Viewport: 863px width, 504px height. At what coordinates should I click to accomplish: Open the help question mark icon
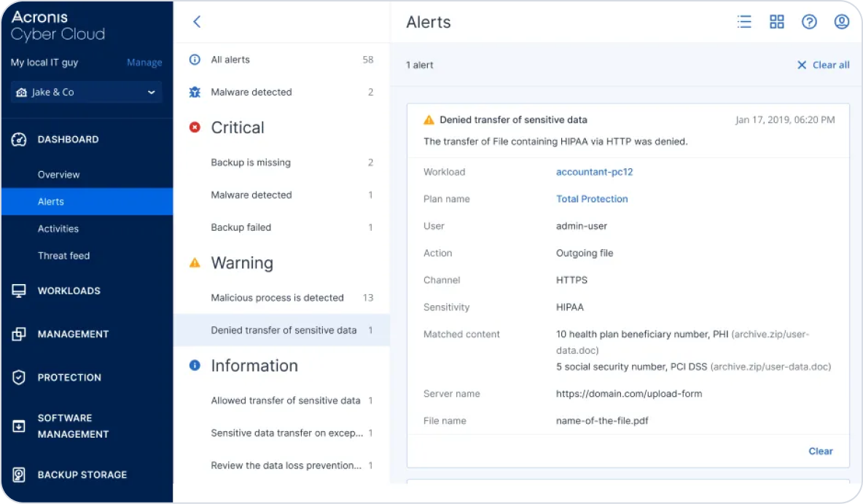[x=809, y=22]
